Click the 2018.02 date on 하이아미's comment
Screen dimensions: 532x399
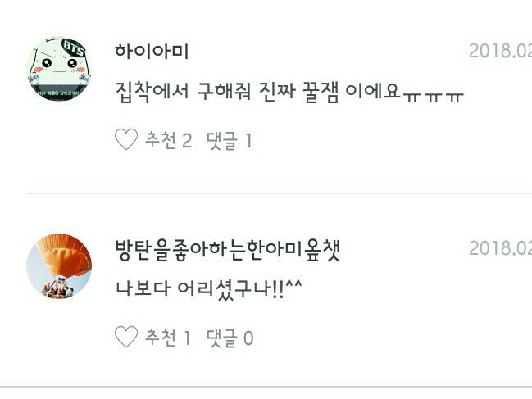click(501, 51)
